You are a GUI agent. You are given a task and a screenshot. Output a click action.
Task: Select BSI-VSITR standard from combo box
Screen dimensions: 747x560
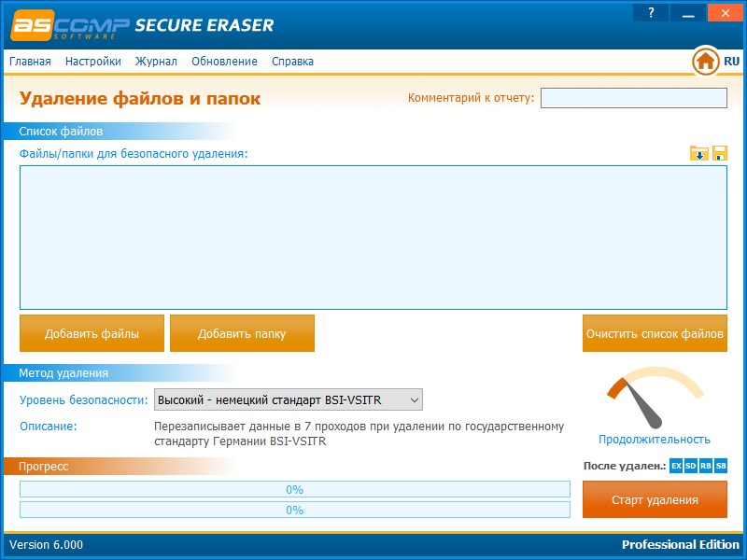pyautogui.click(x=280, y=399)
